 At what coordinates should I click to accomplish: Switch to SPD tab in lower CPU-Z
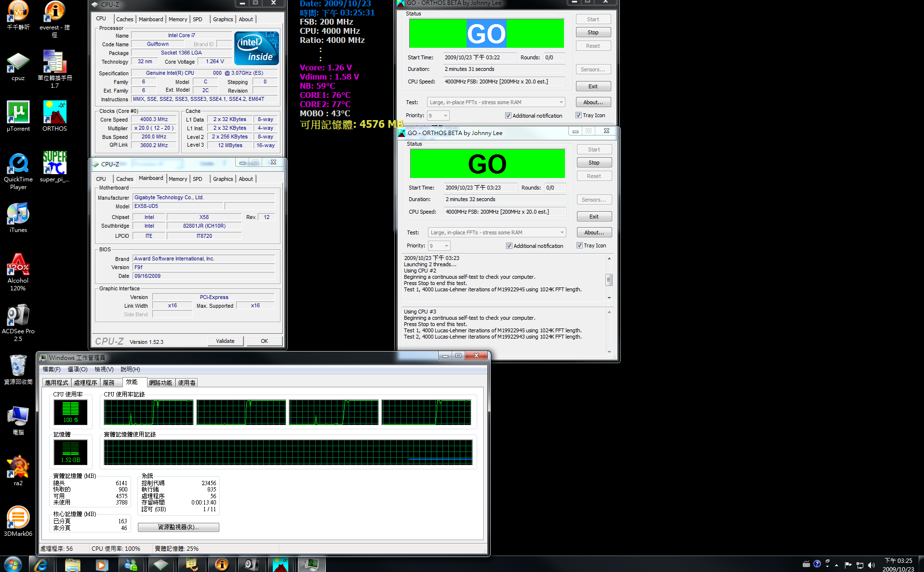[198, 179]
